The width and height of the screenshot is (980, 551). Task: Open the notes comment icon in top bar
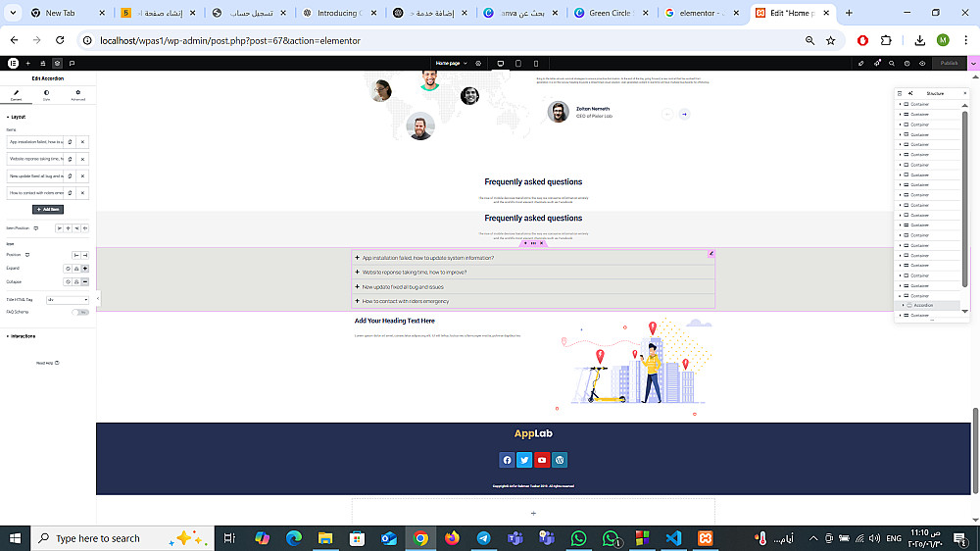click(x=72, y=63)
